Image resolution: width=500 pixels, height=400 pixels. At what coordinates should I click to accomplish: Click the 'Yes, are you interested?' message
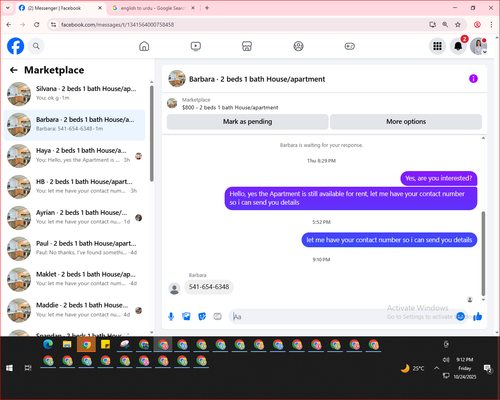[x=439, y=178]
